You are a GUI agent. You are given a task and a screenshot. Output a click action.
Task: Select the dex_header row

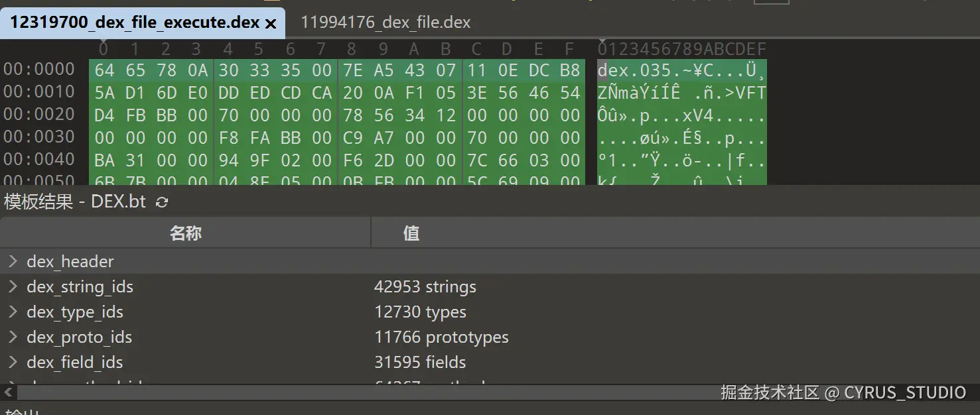pos(490,261)
